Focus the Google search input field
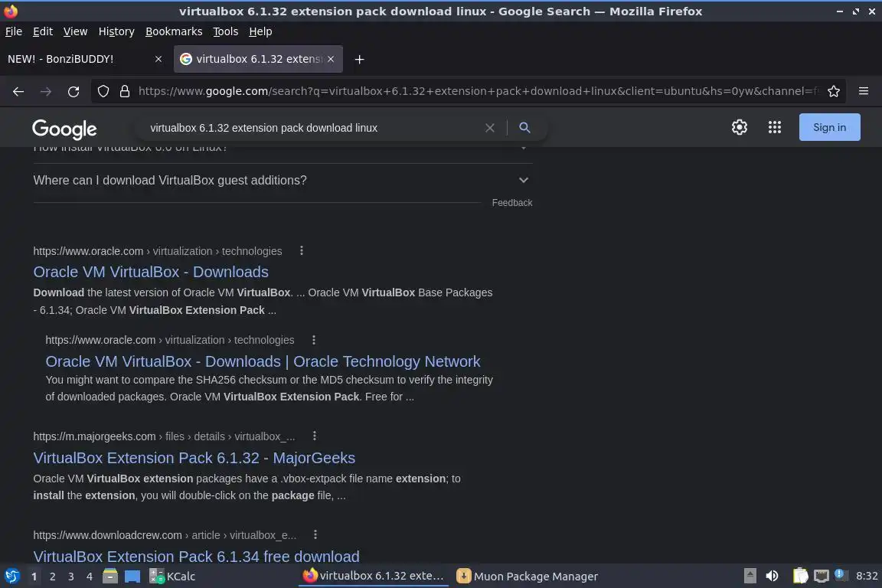Screen dimensions: 882x588 point(312,128)
